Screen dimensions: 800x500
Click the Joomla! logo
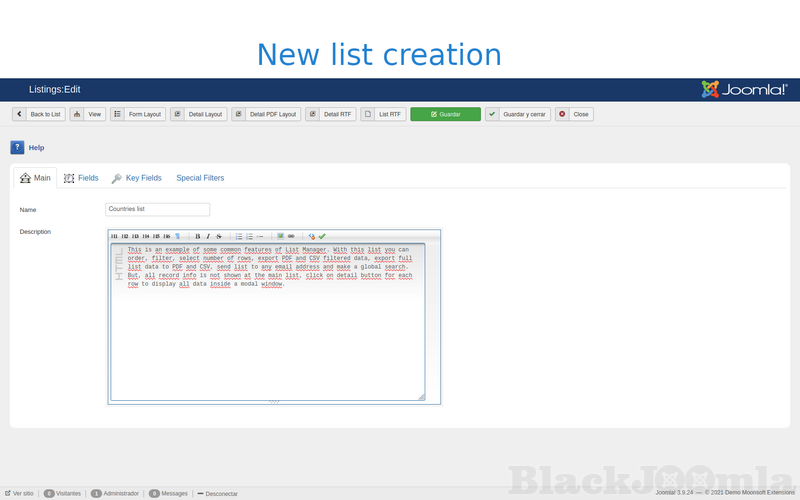pyautogui.click(x=745, y=90)
